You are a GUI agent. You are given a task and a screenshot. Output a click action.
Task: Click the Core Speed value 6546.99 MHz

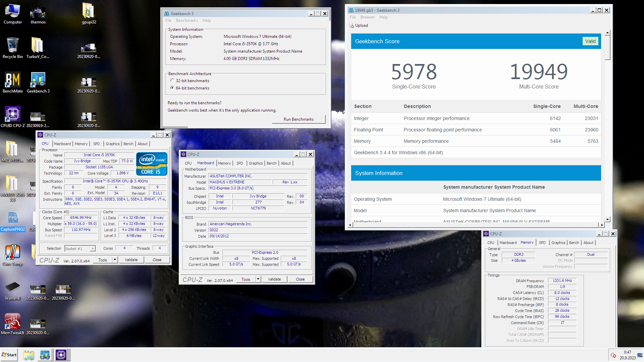tap(81, 218)
